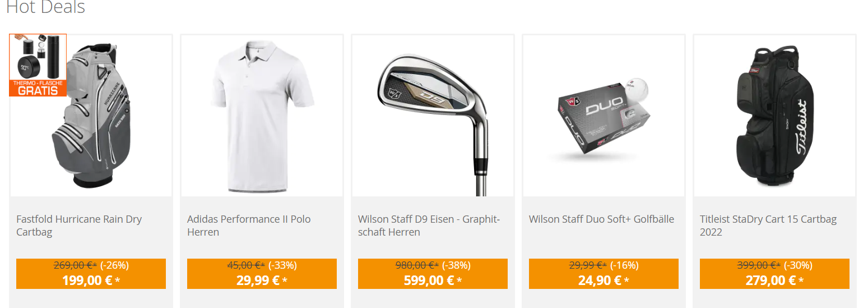868x308 pixels.
Task: Click the (-30%) discount label
Action: click(798, 265)
